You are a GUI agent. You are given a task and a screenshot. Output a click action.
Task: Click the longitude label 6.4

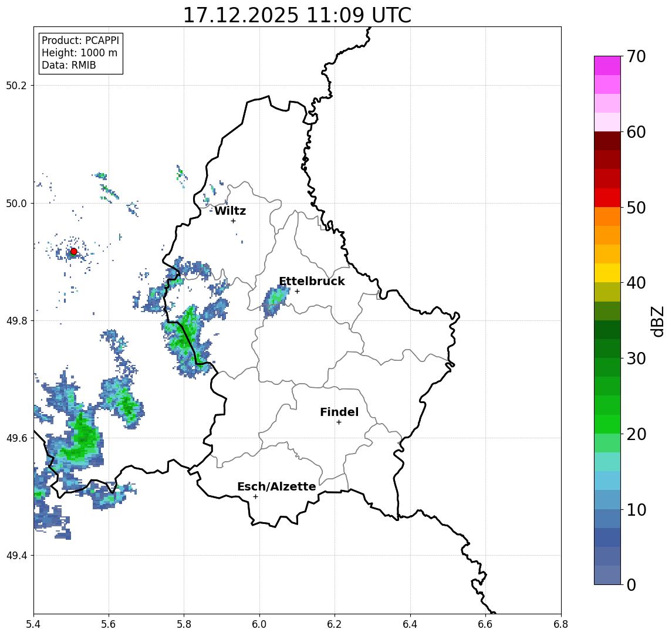[x=410, y=624]
